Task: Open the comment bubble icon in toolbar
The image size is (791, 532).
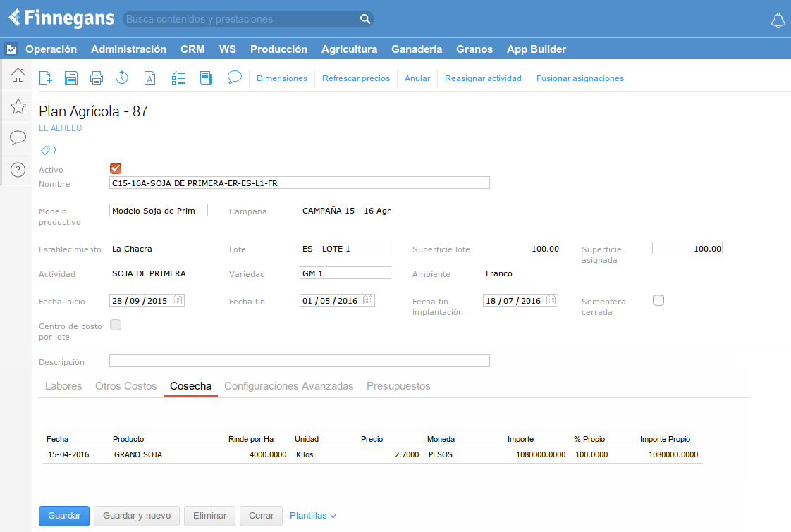Action: tap(235, 78)
